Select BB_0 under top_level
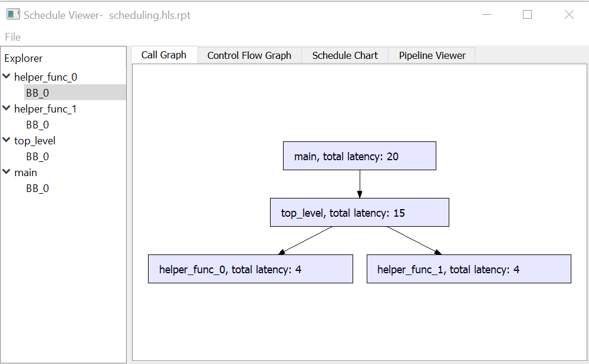589x364 pixels. 38,157
